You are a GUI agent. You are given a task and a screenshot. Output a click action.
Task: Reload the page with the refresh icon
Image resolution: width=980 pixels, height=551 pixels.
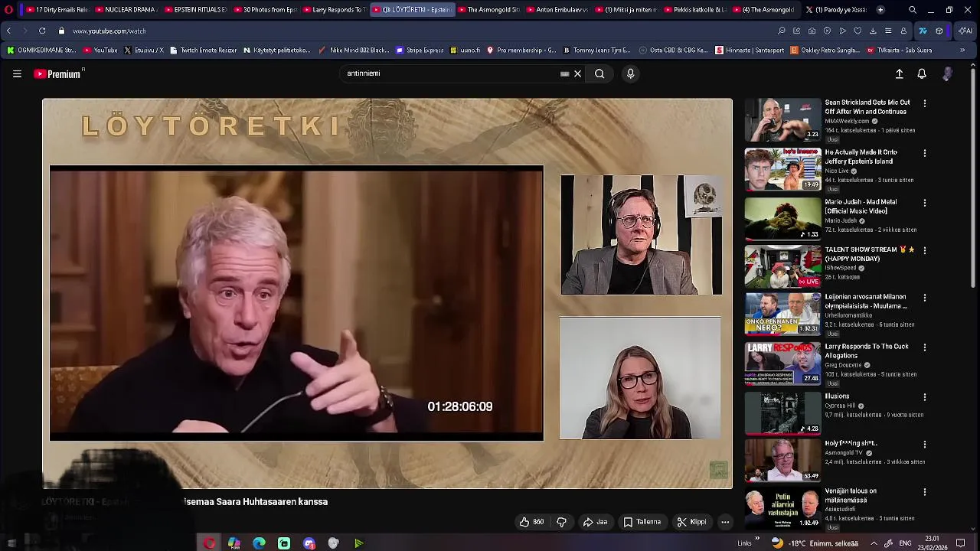point(41,31)
